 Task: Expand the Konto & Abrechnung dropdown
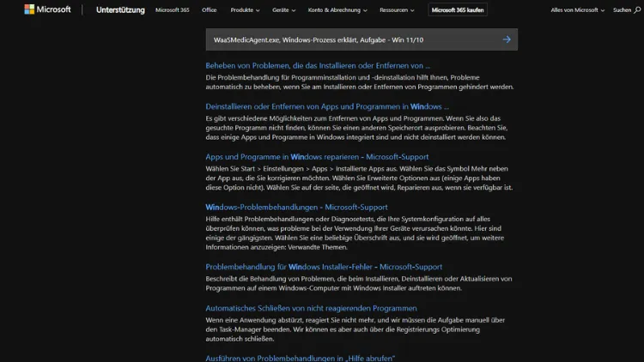tap(337, 9)
